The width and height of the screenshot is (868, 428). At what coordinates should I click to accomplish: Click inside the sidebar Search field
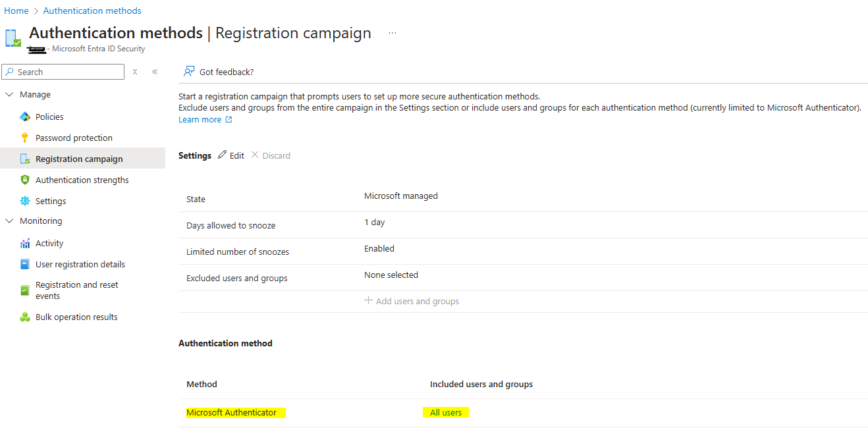pyautogui.click(x=63, y=71)
